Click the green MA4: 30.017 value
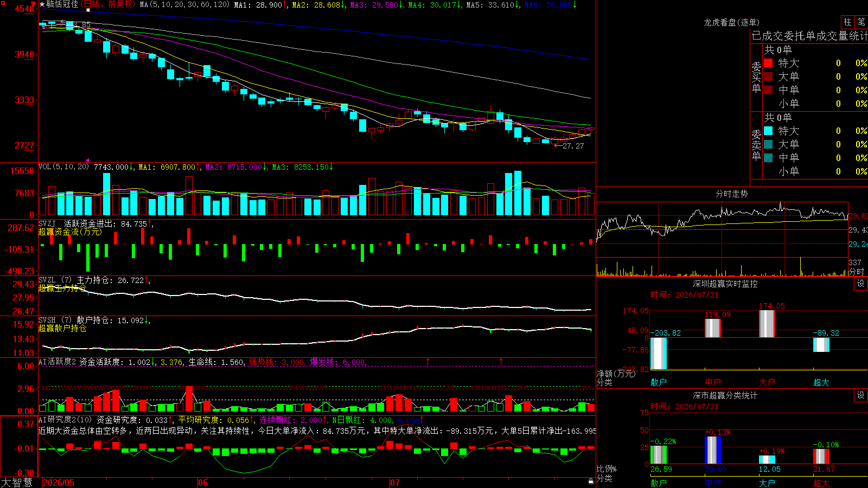 [x=435, y=4]
